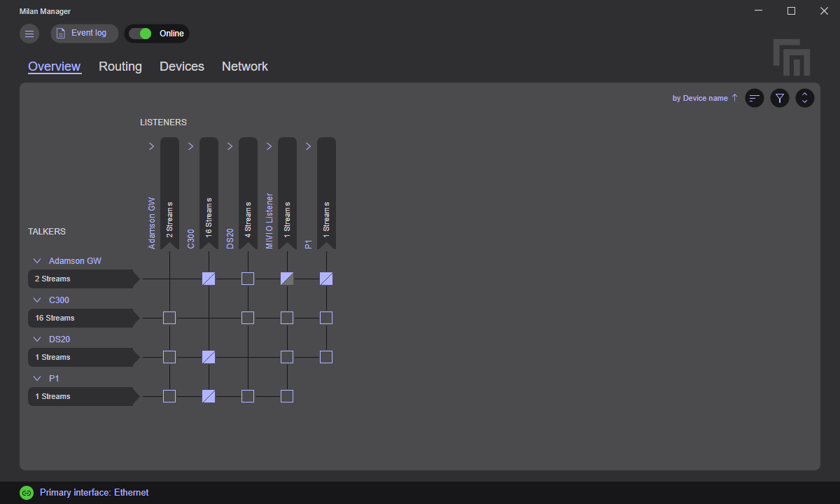
Task: Click the green connection status icon
Action: (27, 492)
